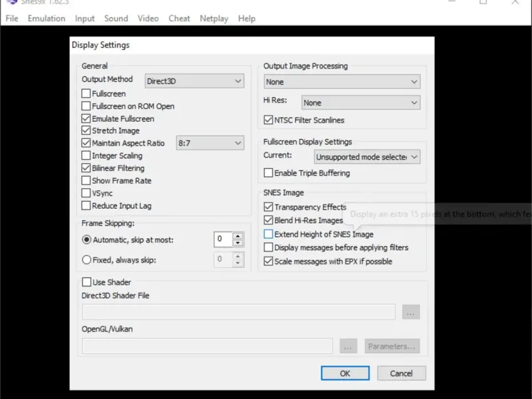532x399 pixels.
Task: Open the Help menu
Action: click(247, 19)
